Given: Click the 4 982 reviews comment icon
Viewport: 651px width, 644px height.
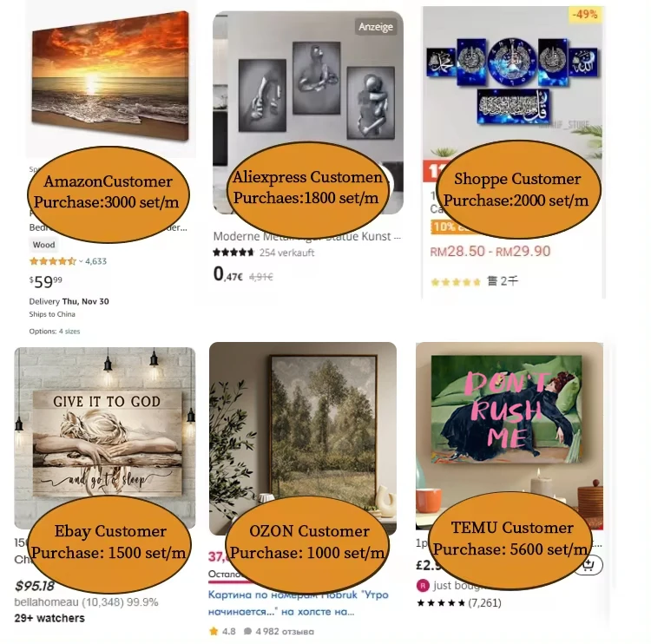Looking at the screenshot, I should (248, 631).
